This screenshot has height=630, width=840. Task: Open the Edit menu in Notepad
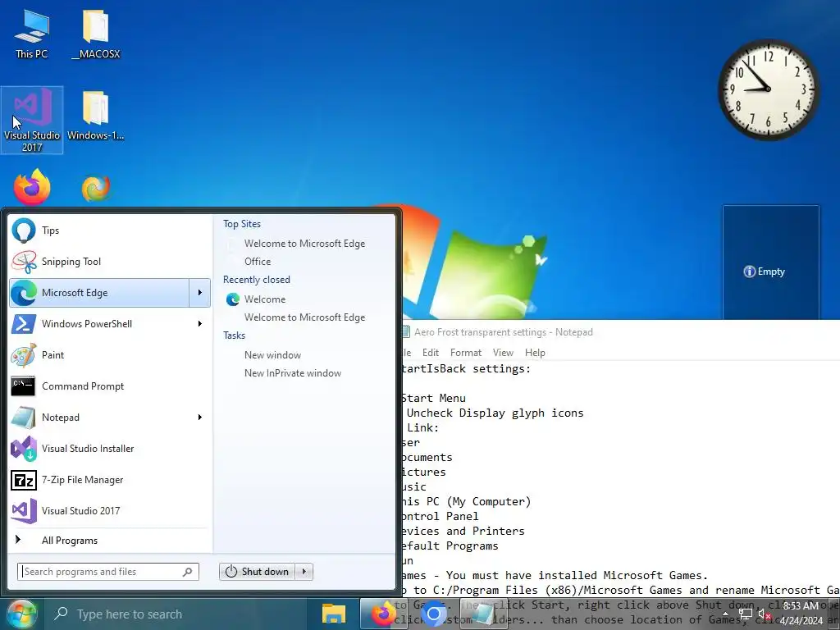coord(430,353)
